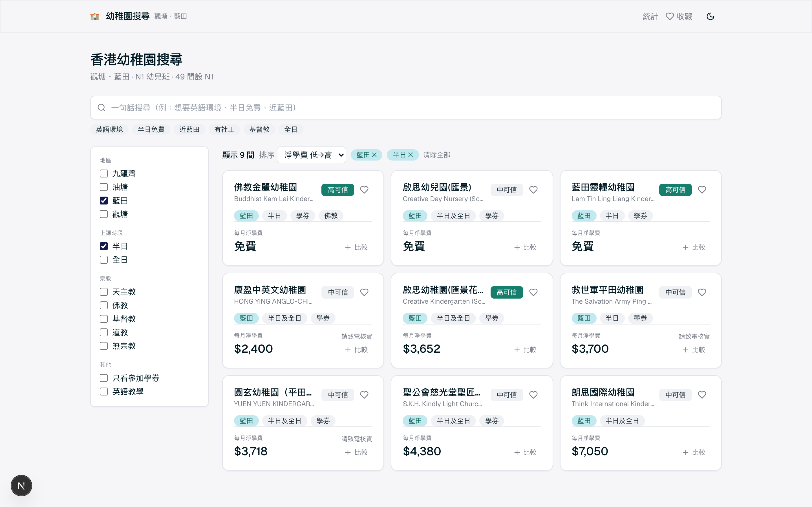Remove the 半日 filter chip

point(410,155)
